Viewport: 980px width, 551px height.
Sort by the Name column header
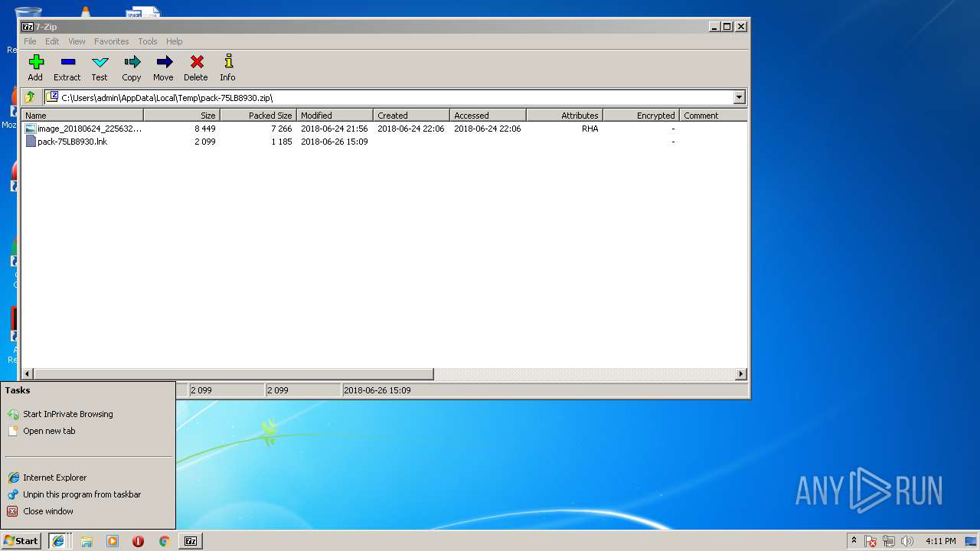tap(82, 116)
